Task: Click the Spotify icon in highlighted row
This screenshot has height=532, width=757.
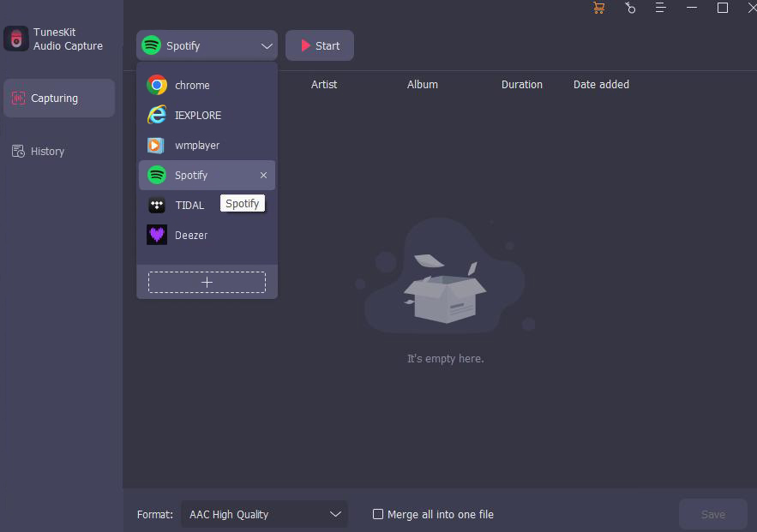Action: point(157,175)
